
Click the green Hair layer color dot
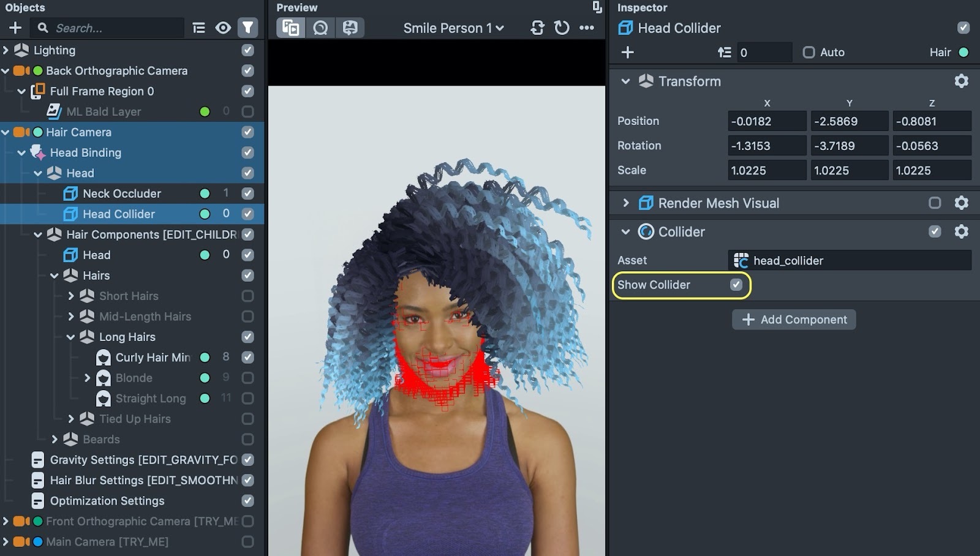point(963,53)
